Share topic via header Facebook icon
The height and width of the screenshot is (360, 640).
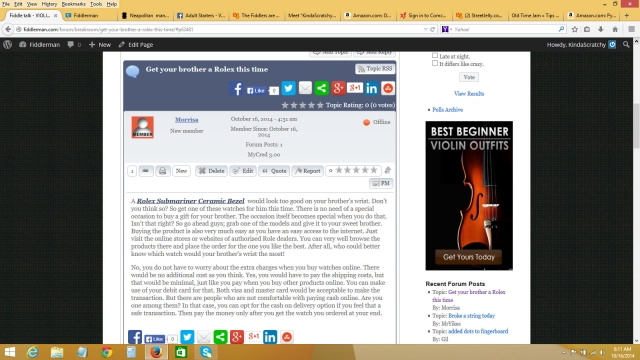point(236,88)
